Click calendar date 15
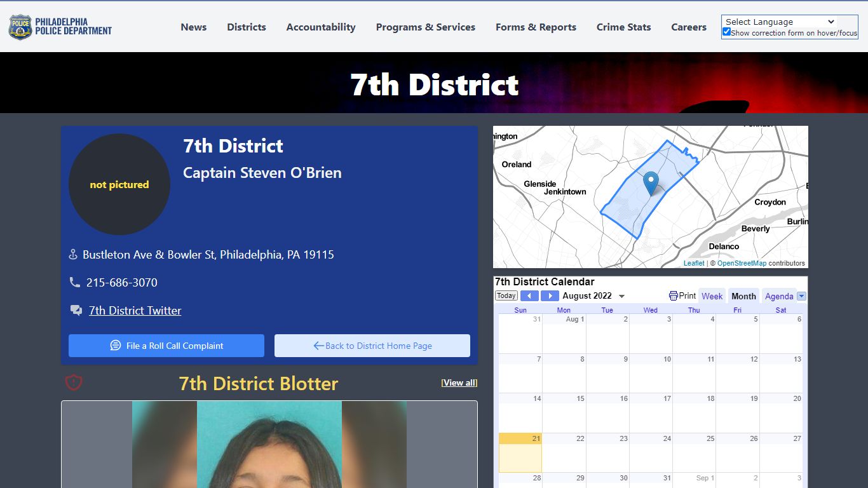The height and width of the screenshot is (488, 868). point(580,398)
